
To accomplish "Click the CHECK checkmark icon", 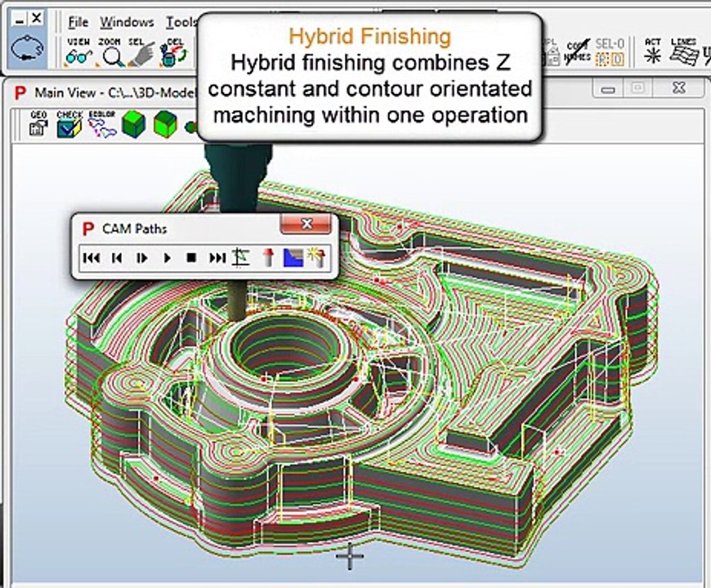I will click(69, 123).
